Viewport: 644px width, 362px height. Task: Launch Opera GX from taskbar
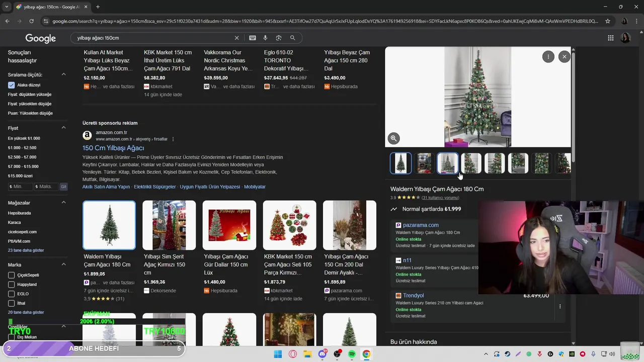(x=293, y=354)
